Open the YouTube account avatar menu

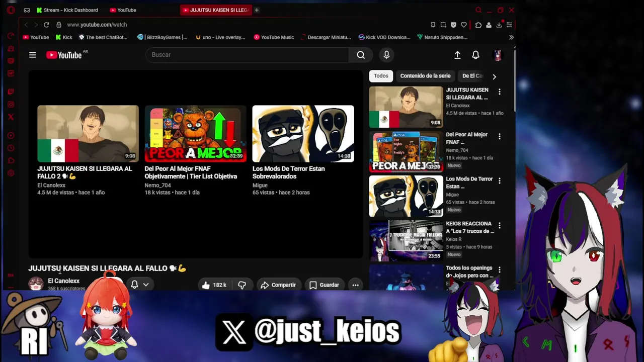point(498,55)
